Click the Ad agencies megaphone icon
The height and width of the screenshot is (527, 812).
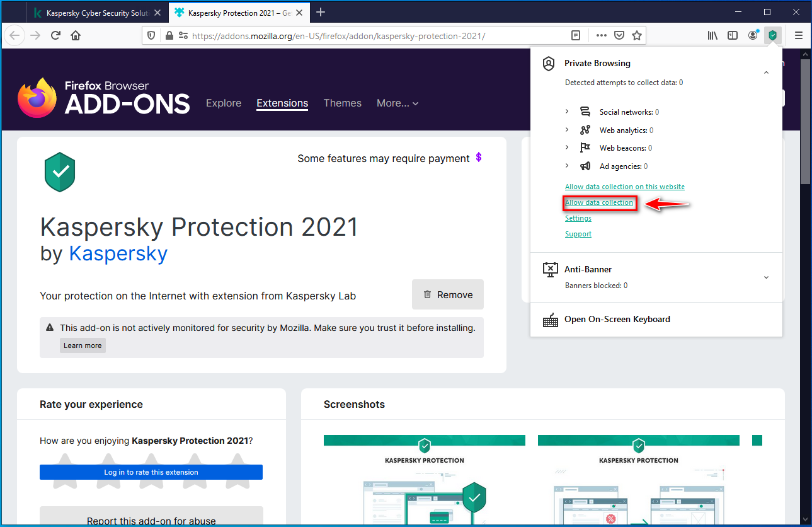585,166
